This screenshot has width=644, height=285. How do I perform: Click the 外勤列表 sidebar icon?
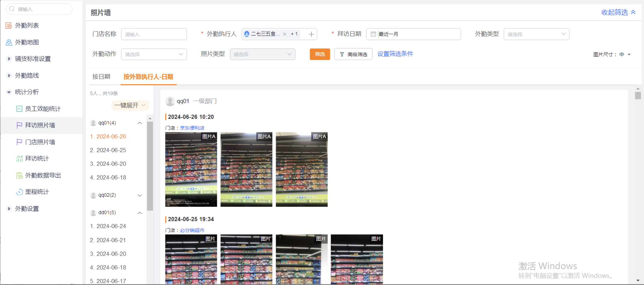tap(9, 26)
